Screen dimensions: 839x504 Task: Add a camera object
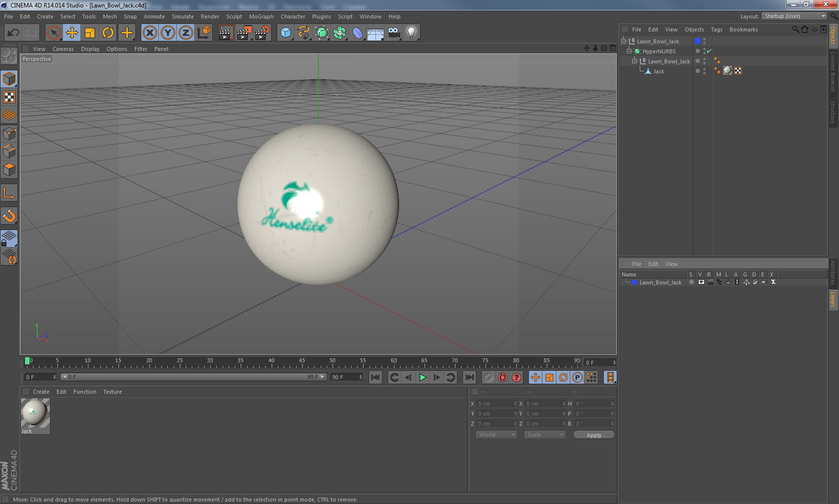[394, 33]
